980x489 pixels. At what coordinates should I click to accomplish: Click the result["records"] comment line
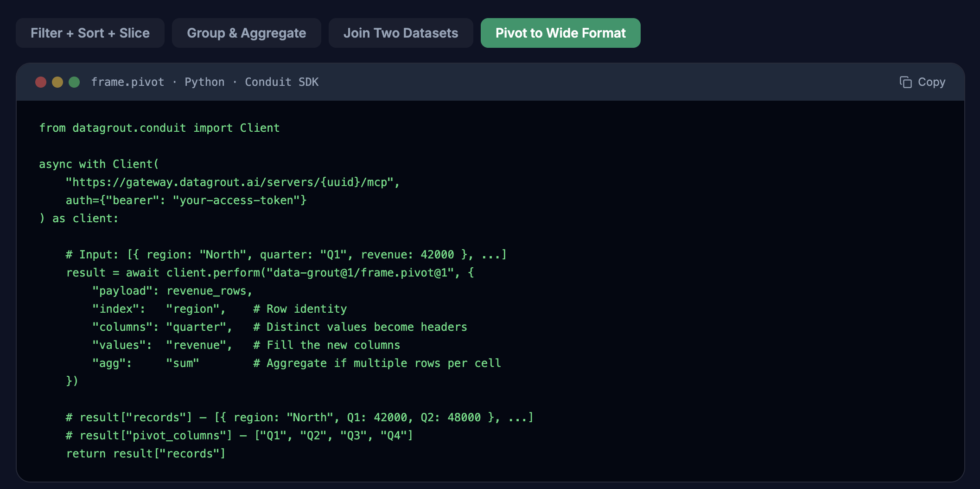pyautogui.click(x=299, y=418)
